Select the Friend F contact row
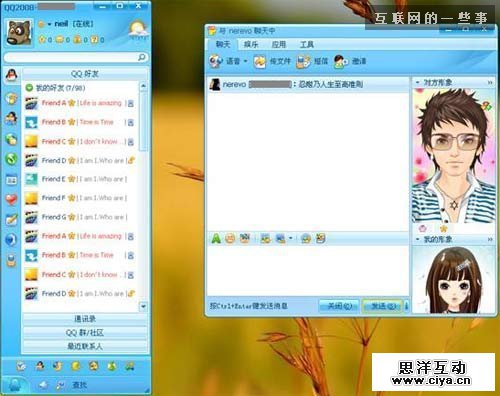The height and width of the screenshot is (396, 500). (x=81, y=198)
